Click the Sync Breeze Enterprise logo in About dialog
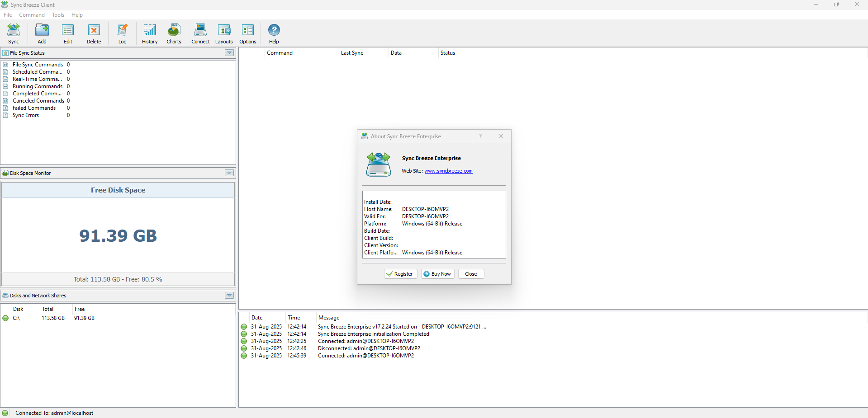 tap(379, 164)
